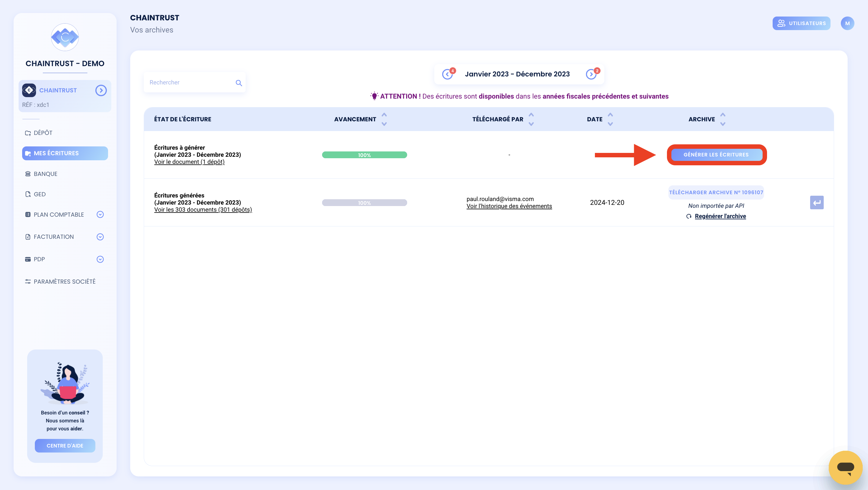Click GÉNÉRER LES ÉCRITURES button

tap(716, 155)
